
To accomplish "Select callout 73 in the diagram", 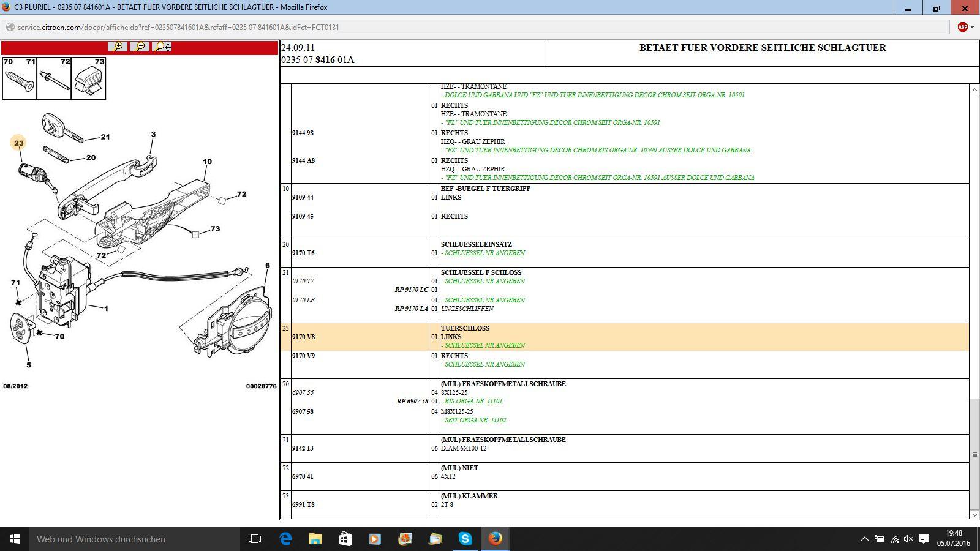I will click(215, 228).
